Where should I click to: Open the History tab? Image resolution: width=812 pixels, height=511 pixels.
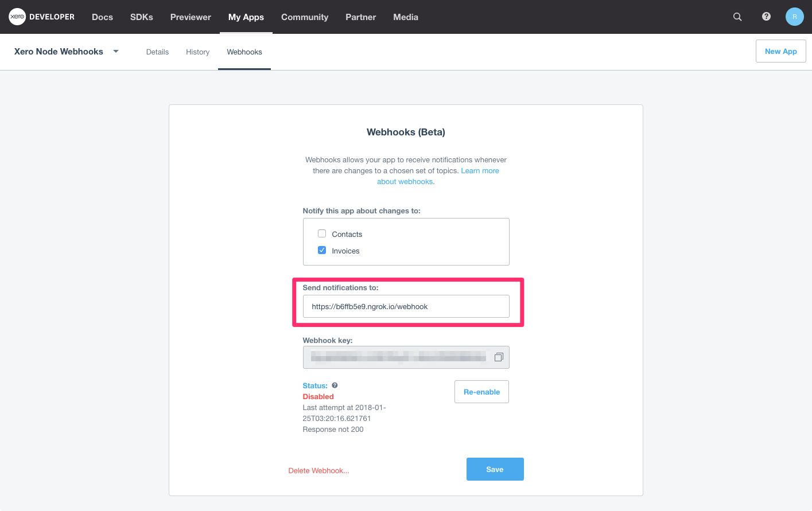click(197, 52)
